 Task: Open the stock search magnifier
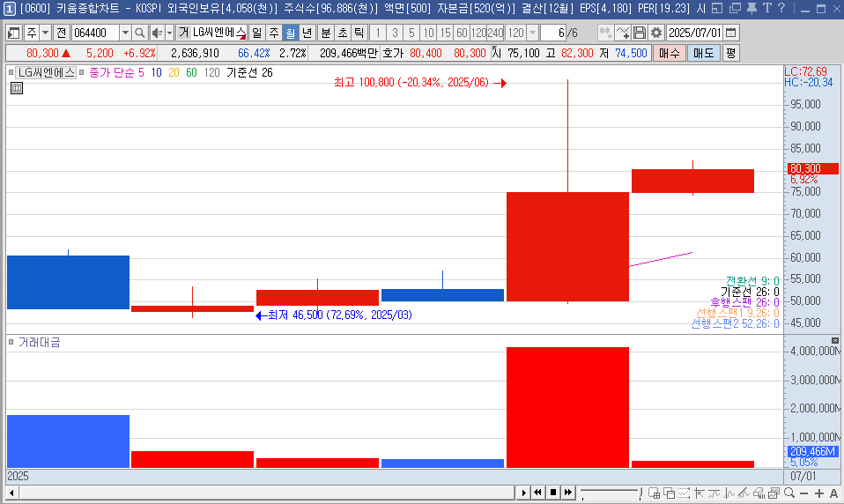[x=139, y=33]
